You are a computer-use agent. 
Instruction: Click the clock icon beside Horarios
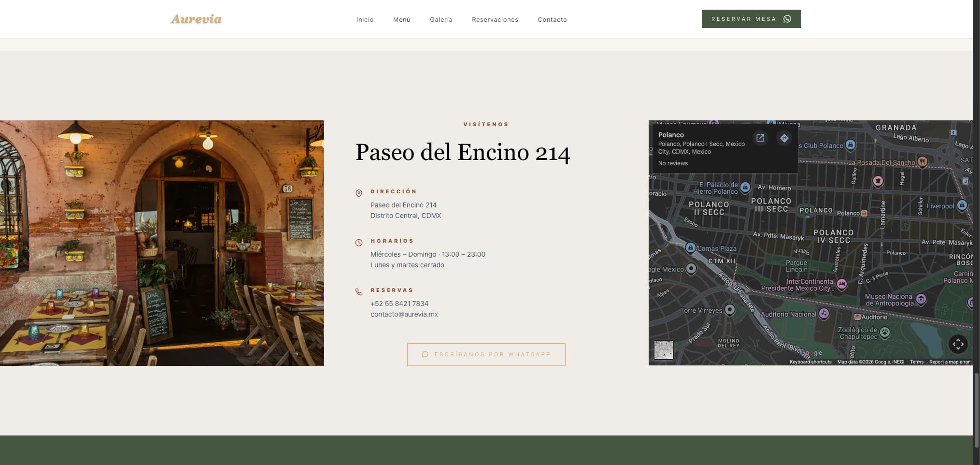[x=359, y=243]
